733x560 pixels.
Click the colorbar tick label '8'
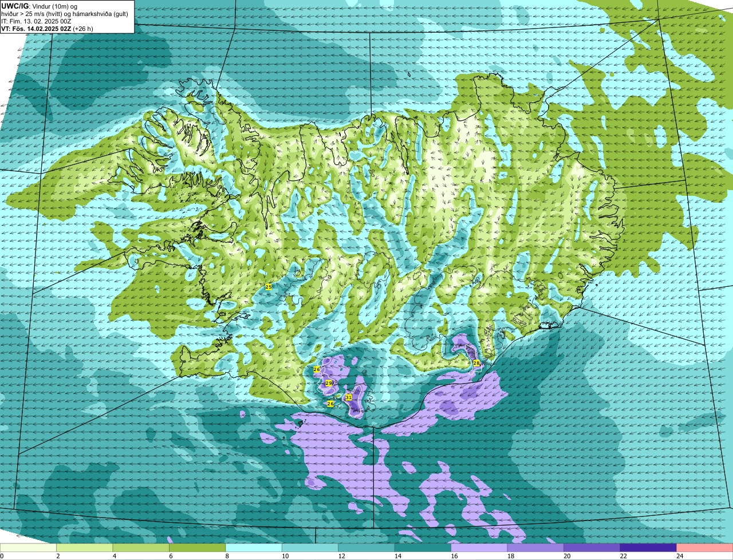[226, 556]
